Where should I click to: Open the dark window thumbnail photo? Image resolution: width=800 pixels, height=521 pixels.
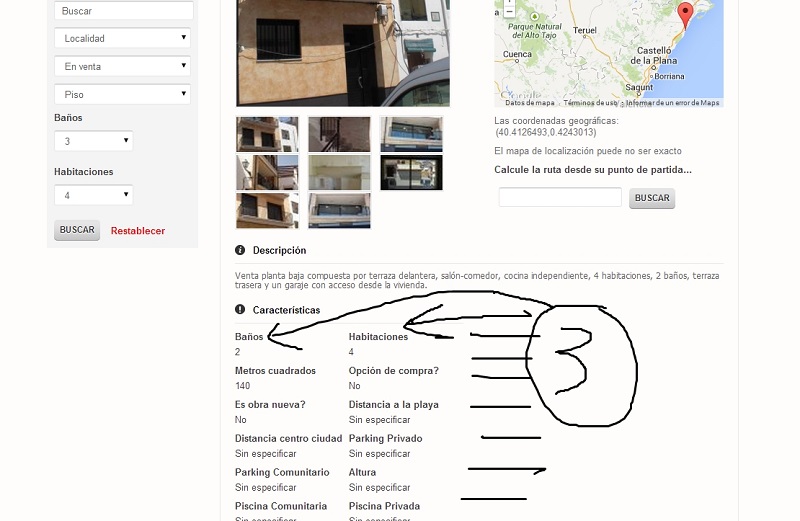point(411,172)
